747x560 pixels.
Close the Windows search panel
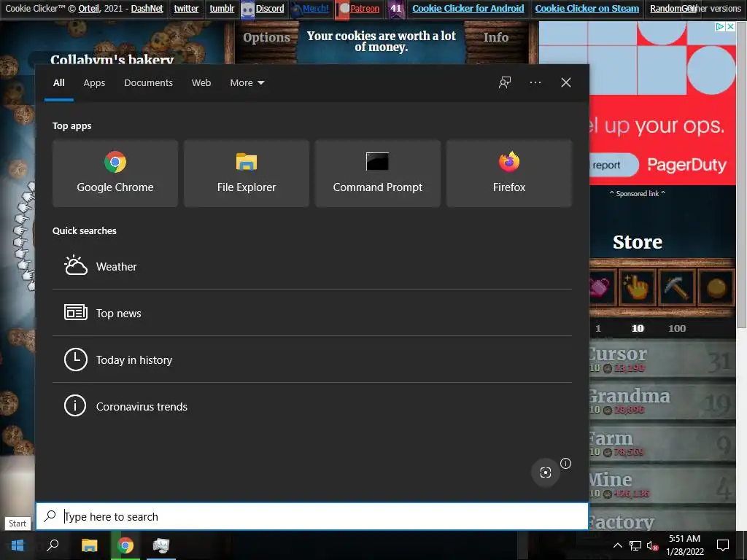(566, 82)
